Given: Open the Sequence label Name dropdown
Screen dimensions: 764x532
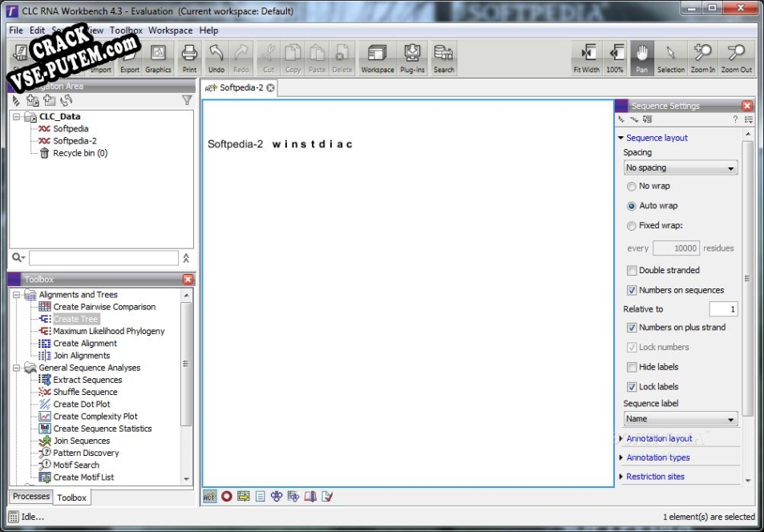Looking at the screenshot, I should [x=681, y=418].
